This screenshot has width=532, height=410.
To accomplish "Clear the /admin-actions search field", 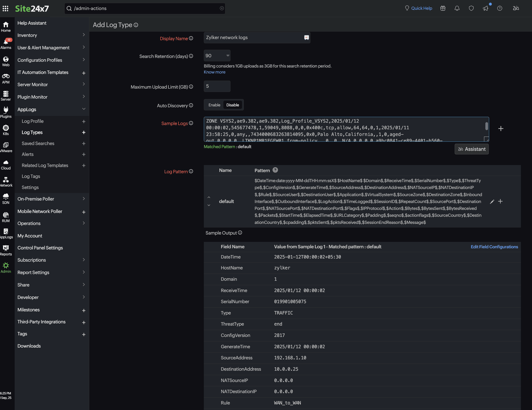I will pyautogui.click(x=222, y=8).
